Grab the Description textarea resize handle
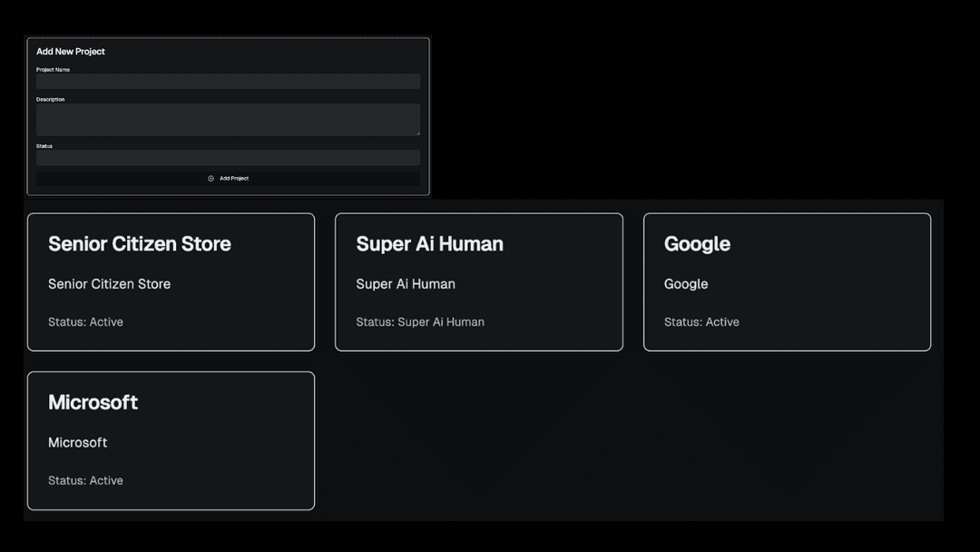The width and height of the screenshot is (980, 552). tap(417, 133)
